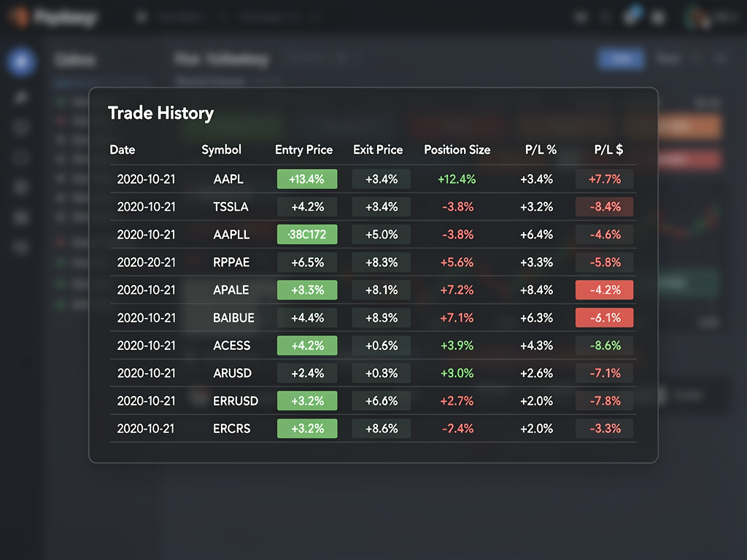This screenshot has height=560, width=747.
Task: Click the Exit Price column header
Action: [378, 149]
